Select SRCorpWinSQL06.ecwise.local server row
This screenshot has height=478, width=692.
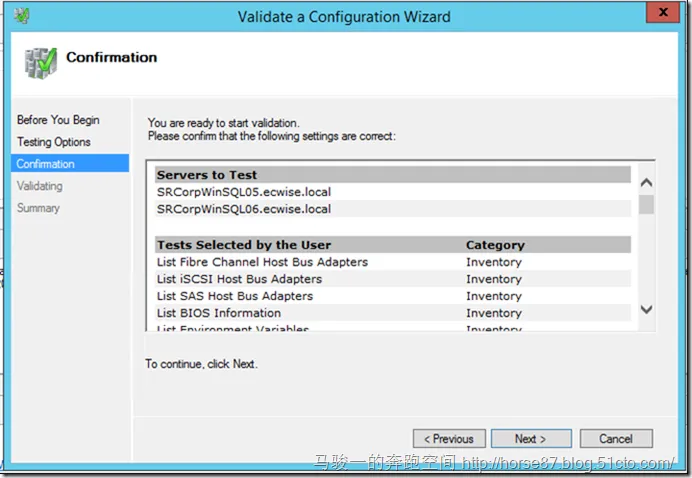393,209
